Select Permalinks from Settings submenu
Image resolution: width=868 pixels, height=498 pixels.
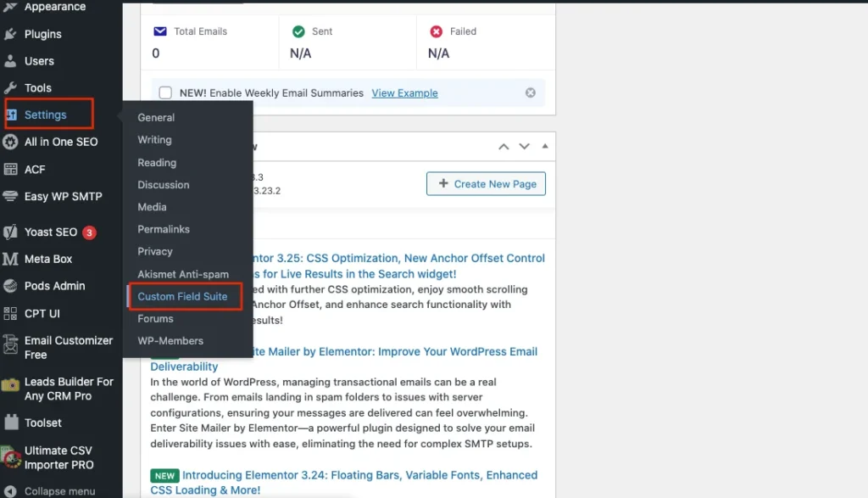pyautogui.click(x=164, y=229)
